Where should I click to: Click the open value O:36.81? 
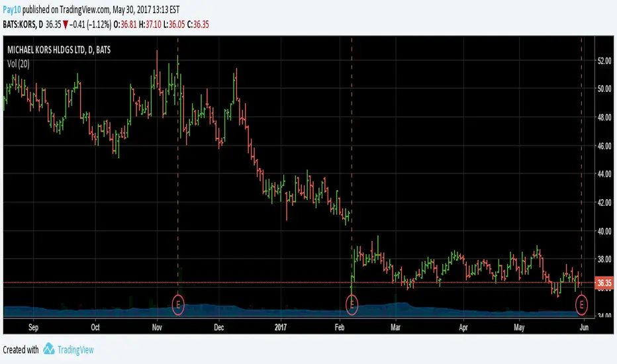[x=124, y=24]
